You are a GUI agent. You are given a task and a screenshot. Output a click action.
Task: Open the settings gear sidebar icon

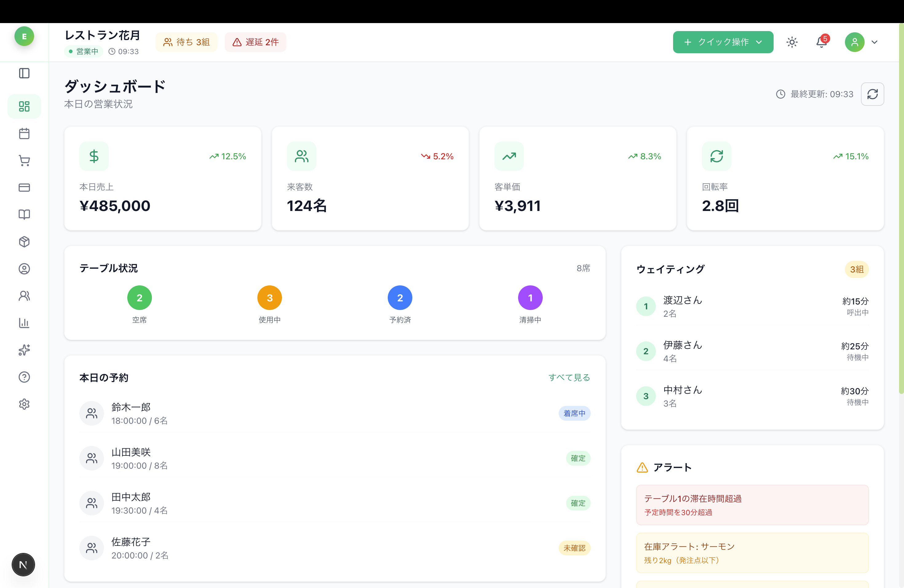coord(24,404)
